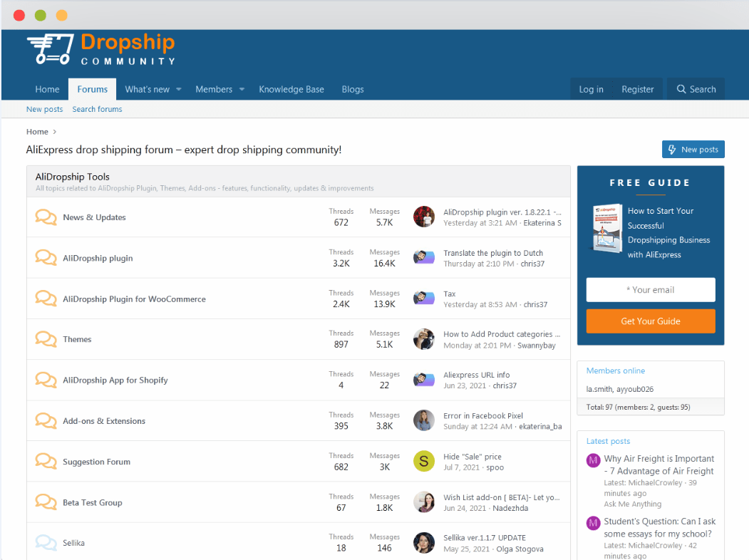Open the Error in Facebook Pixel thread
The height and width of the screenshot is (560, 749).
[x=483, y=416]
